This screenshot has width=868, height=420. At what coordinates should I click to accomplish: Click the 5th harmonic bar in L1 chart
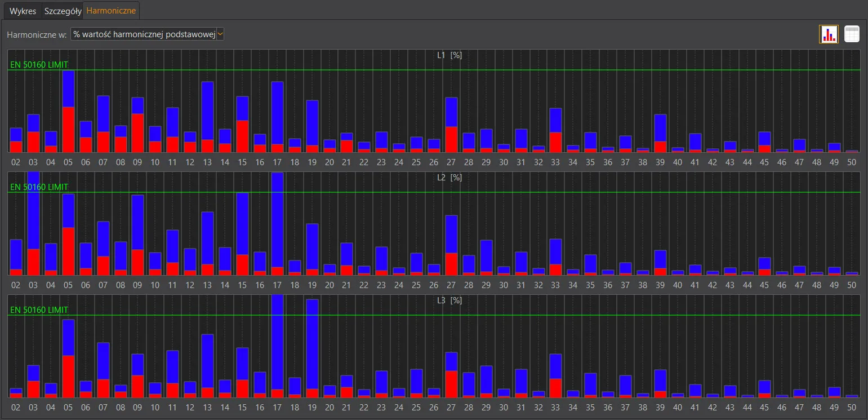68,112
